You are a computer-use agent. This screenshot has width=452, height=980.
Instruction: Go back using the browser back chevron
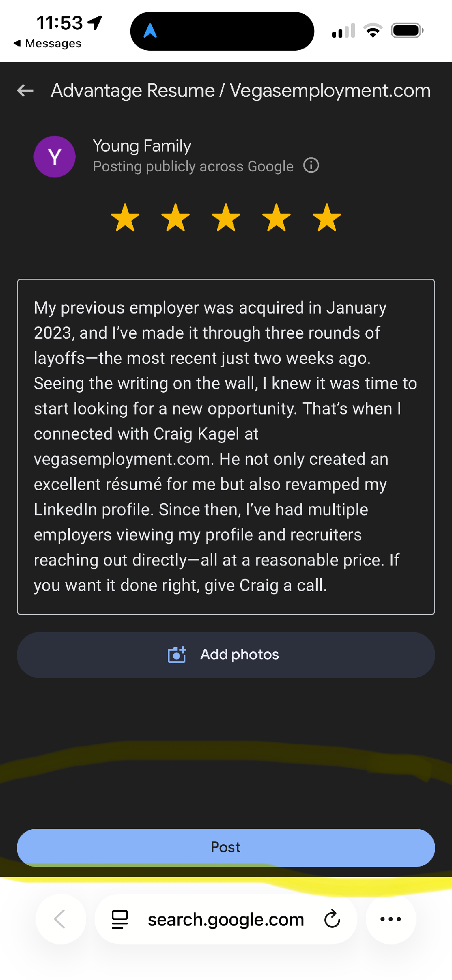point(60,919)
